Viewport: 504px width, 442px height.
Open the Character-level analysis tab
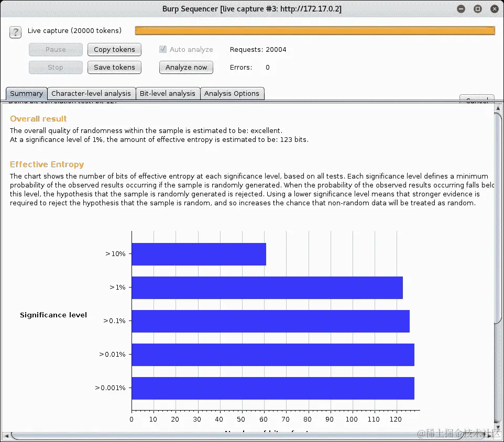click(x=91, y=93)
